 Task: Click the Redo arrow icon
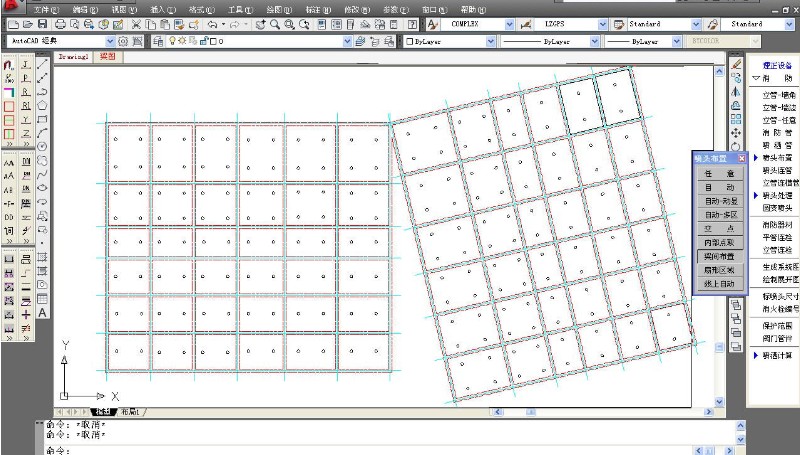pos(235,24)
